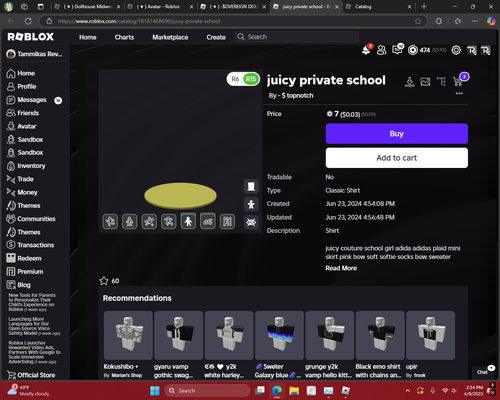
Task: Click the Buy button
Action: click(x=397, y=134)
